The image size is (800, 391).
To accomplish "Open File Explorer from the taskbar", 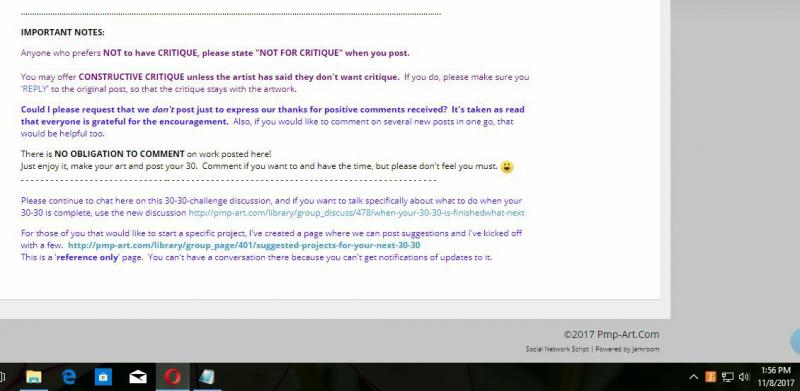I will (34, 377).
